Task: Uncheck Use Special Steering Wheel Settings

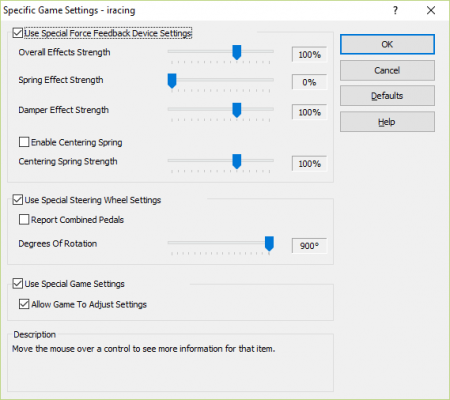Action: 18,200
